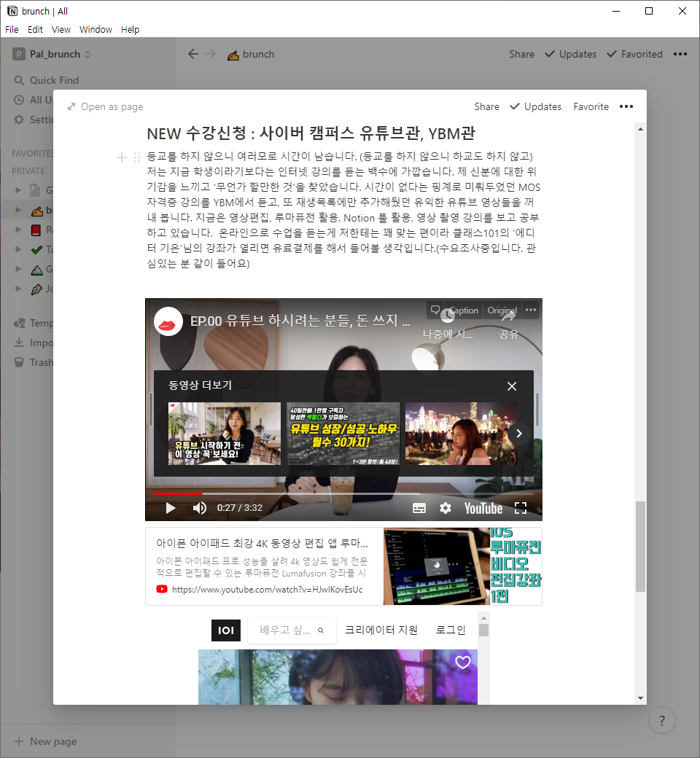This screenshot has width=700, height=758.
Task: Open Quick Find in the sidebar
Action: (x=47, y=80)
